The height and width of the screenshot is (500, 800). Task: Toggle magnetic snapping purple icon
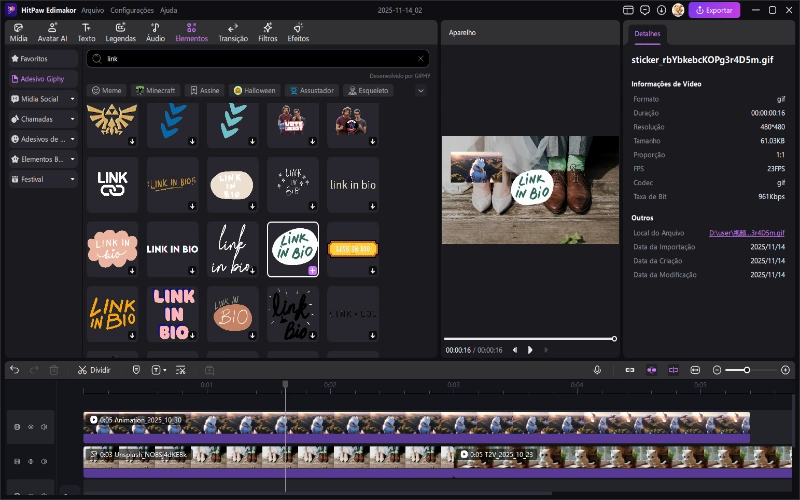pyautogui.click(x=652, y=370)
